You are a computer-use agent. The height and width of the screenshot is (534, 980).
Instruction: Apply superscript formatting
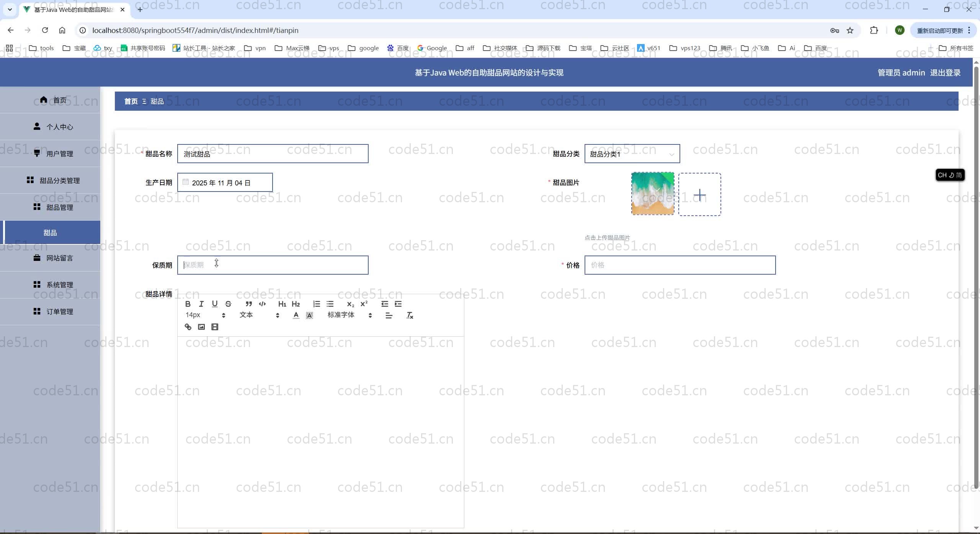pyautogui.click(x=364, y=304)
